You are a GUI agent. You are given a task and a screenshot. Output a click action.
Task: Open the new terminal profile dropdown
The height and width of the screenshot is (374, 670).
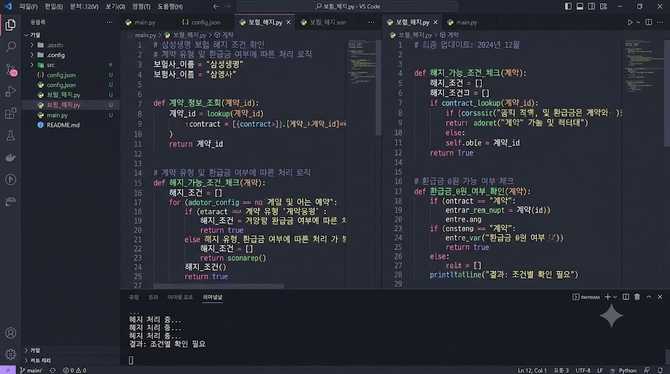pos(615,297)
